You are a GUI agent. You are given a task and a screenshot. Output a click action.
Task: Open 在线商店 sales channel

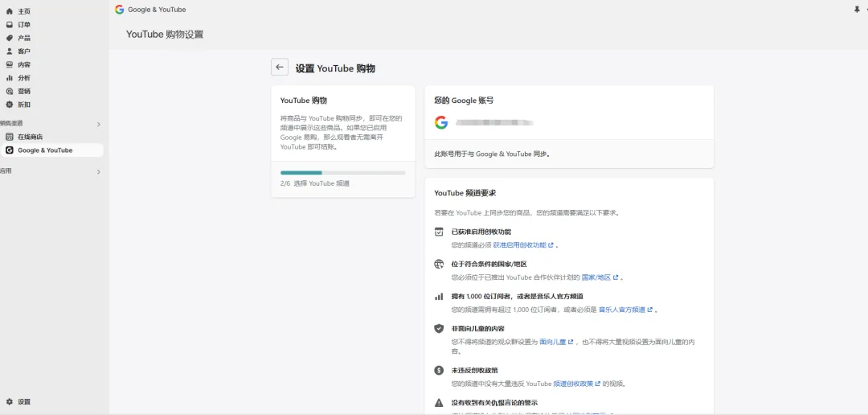pos(30,136)
